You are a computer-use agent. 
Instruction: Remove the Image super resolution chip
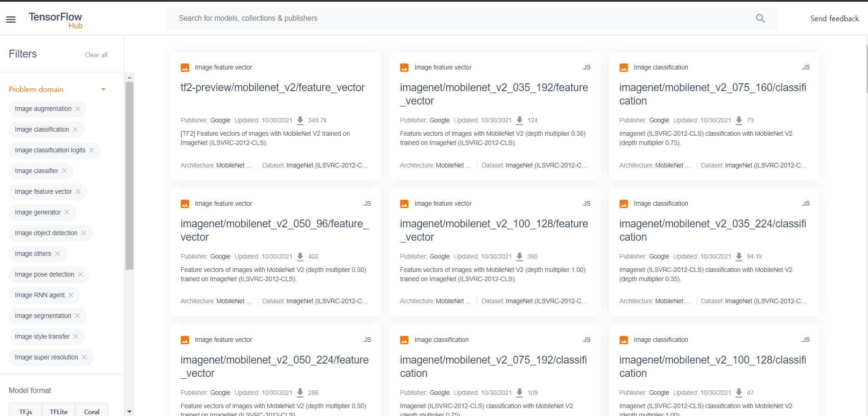click(84, 357)
